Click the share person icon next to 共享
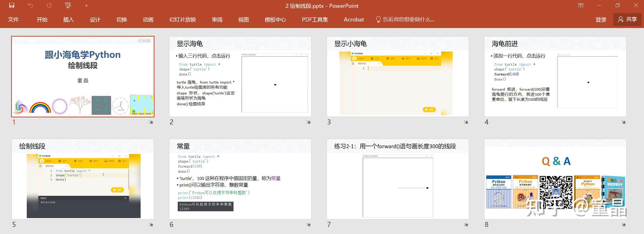Screen dimensions: 644x234 pos(620,19)
